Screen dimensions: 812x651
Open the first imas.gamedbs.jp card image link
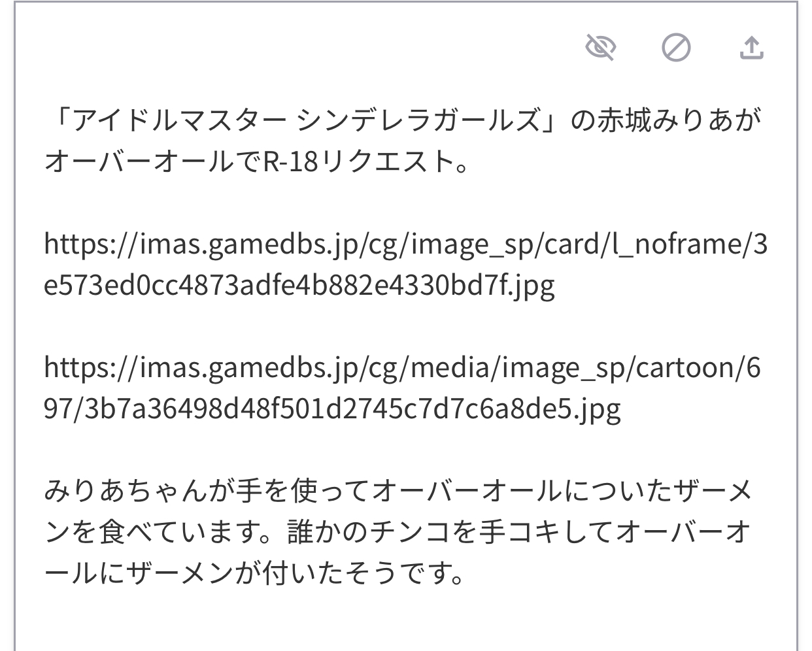click(x=406, y=265)
